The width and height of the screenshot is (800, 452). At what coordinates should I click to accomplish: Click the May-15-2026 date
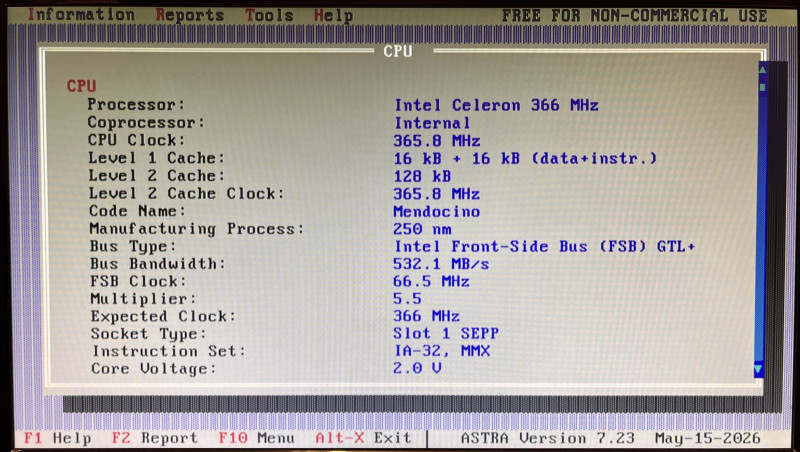coord(708,438)
